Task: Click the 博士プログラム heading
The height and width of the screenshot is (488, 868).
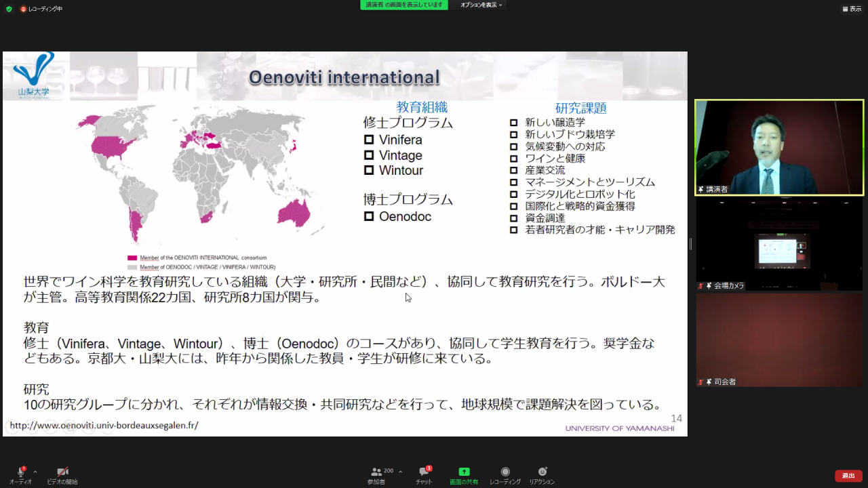Action: click(408, 199)
